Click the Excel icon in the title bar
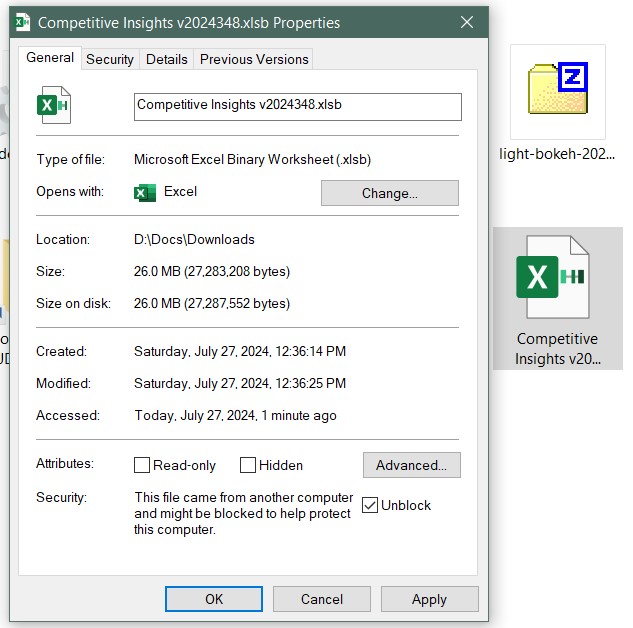 (x=23, y=22)
